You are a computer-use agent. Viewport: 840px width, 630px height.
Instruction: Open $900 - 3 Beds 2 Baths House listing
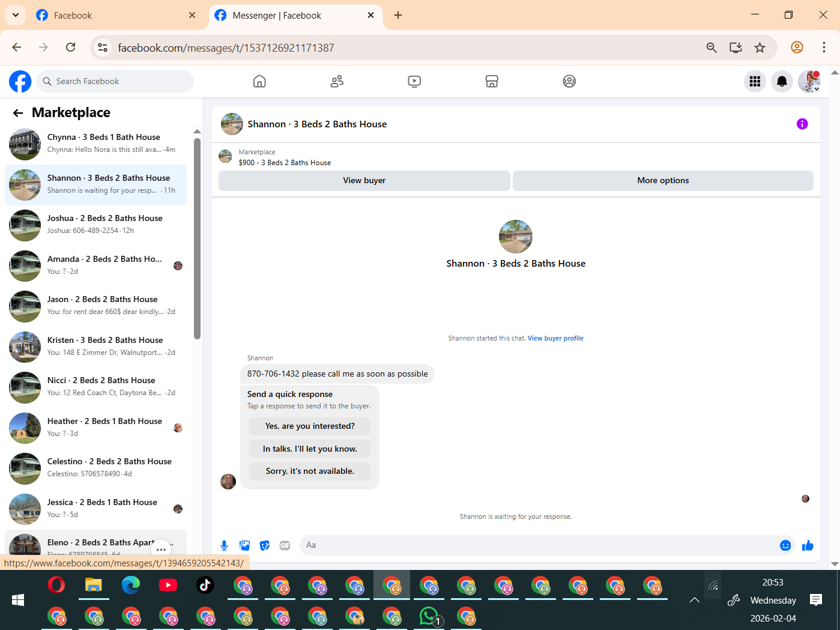[285, 163]
